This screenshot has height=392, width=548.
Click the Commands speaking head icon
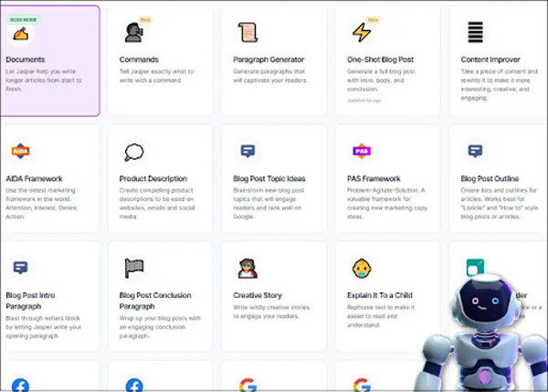133,33
